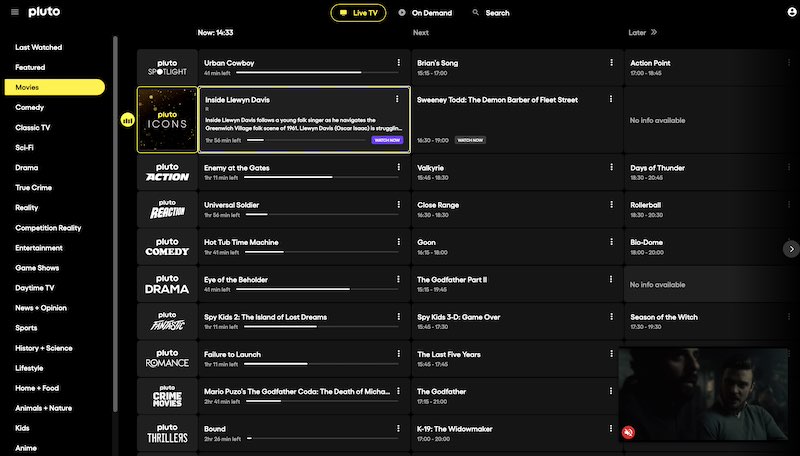This screenshot has width=800, height=456.
Task: Open options menu for Brian's Song
Action: point(611,62)
